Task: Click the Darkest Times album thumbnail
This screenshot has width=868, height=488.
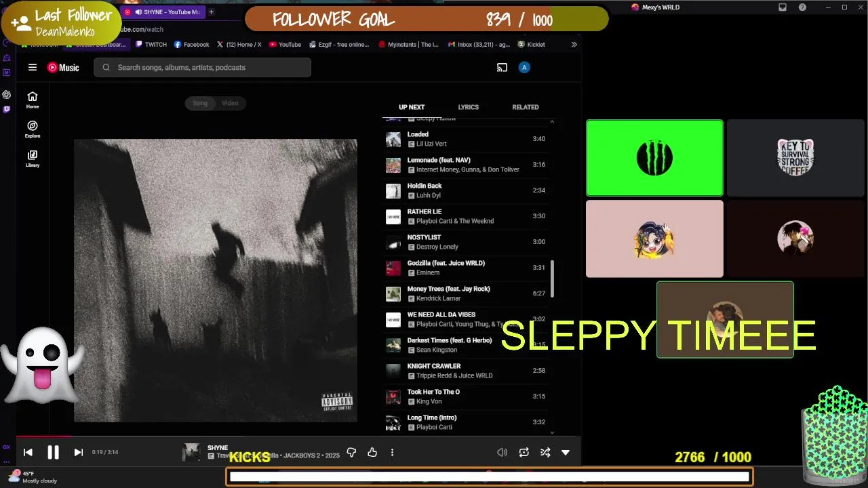Action: (393, 345)
